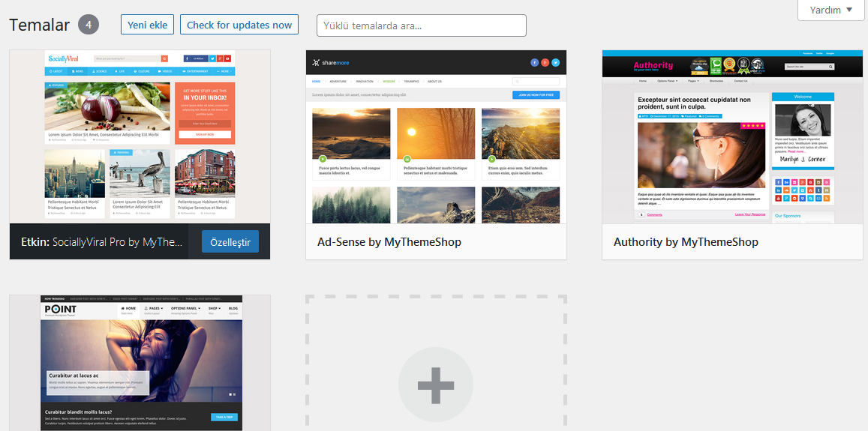Click Check for updates now button
868x431 pixels.
pyautogui.click(x=239, y=25)
